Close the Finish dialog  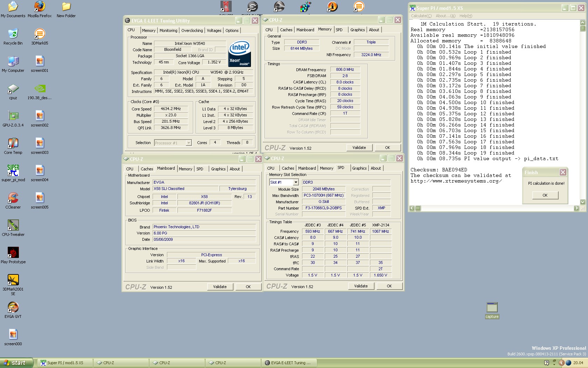pos(563,172)
